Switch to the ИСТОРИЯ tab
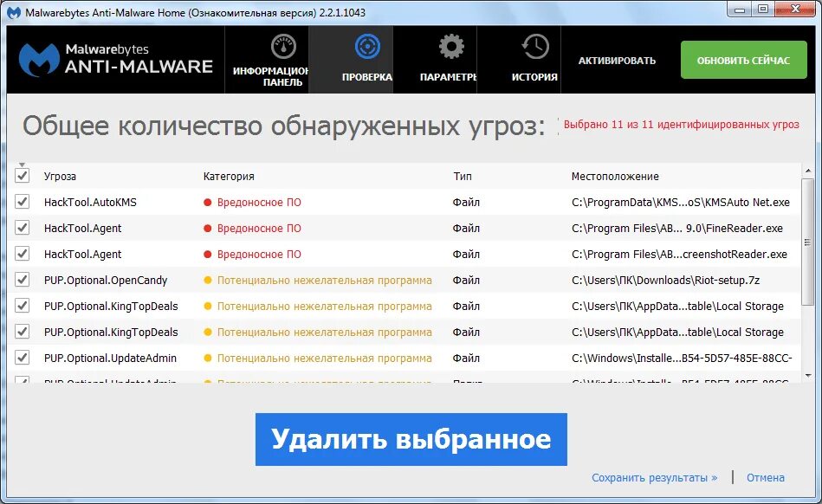The width and height of the screenshot is (822, 504). [x=519, y=60]
